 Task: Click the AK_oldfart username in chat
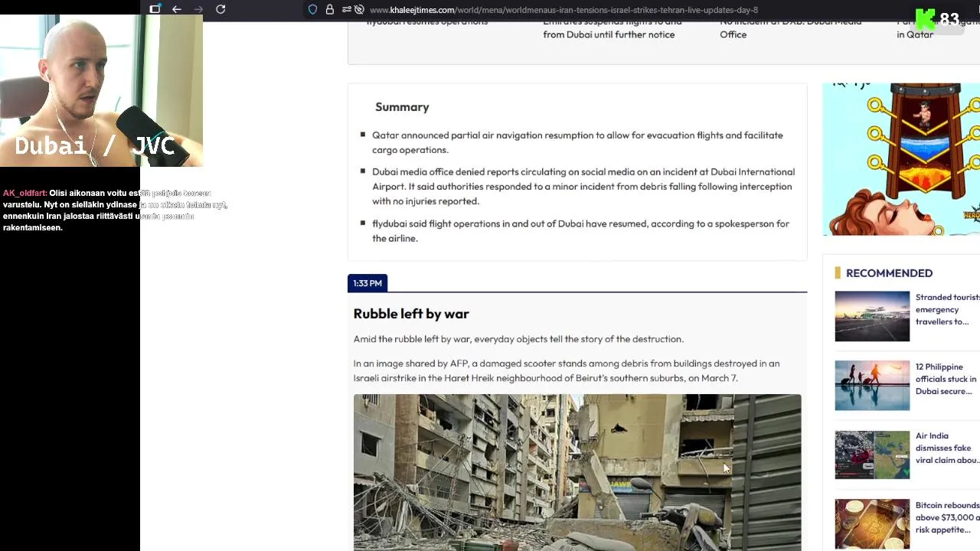pos(24,194)
